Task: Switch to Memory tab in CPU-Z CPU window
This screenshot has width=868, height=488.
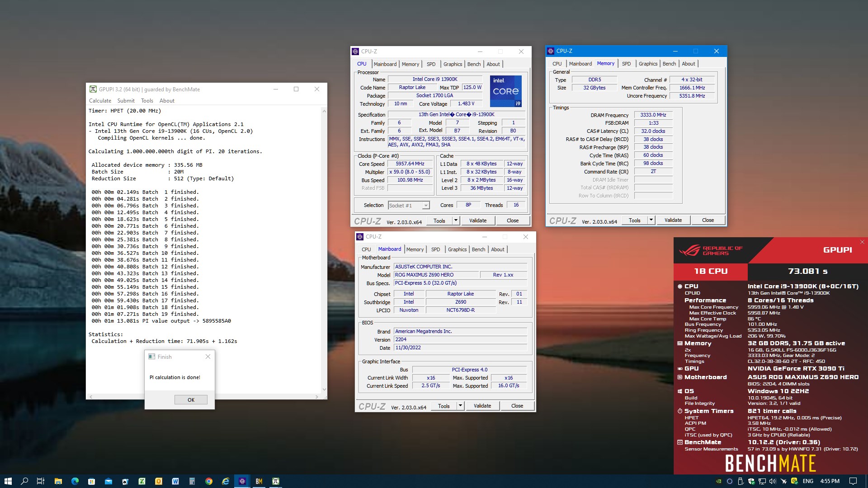Action: pyautogui.click(x=410, y=64)
